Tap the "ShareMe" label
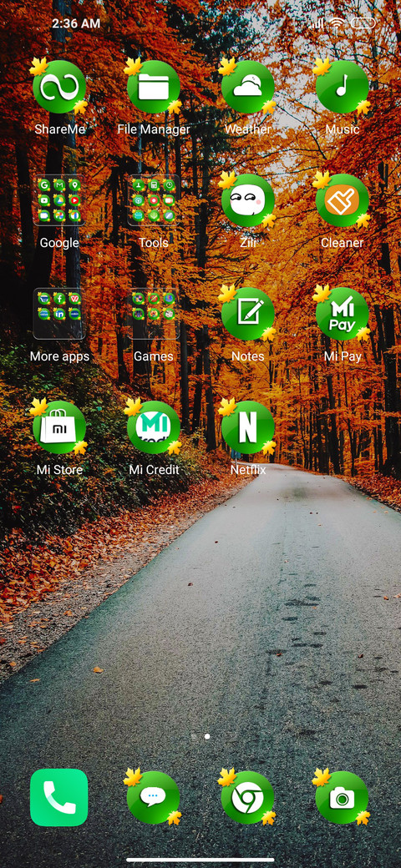Viewport: 401px width, 868px height. tap(60, 129)
